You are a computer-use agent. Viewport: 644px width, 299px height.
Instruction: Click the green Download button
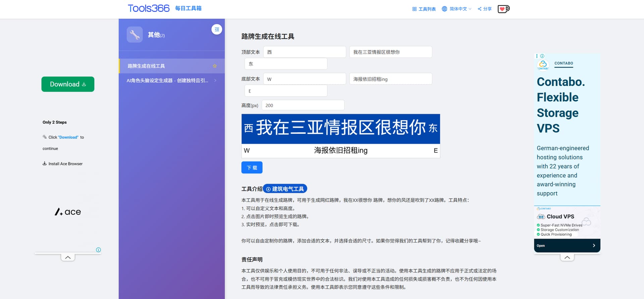coord(68,84)
